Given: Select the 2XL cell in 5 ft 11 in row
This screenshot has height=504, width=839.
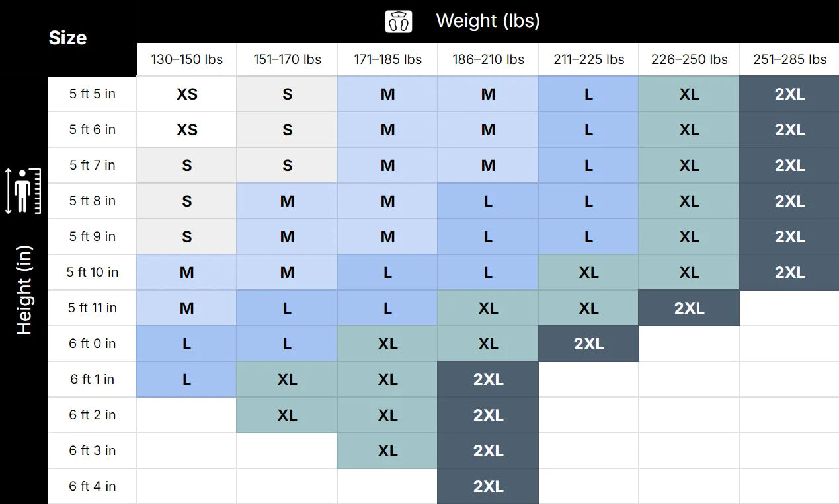Looking at the screenshot, I should (689, 308).
